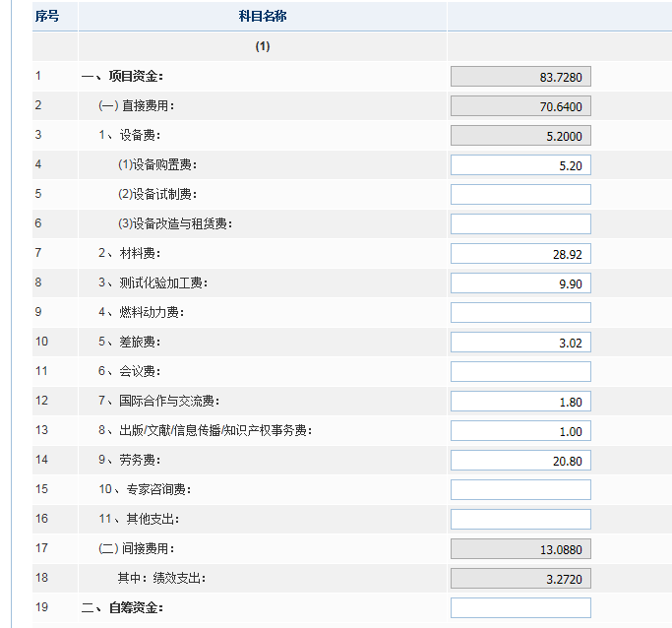Click the (1) column index label
Screen dimensions: 672x628
pos(263,46)
